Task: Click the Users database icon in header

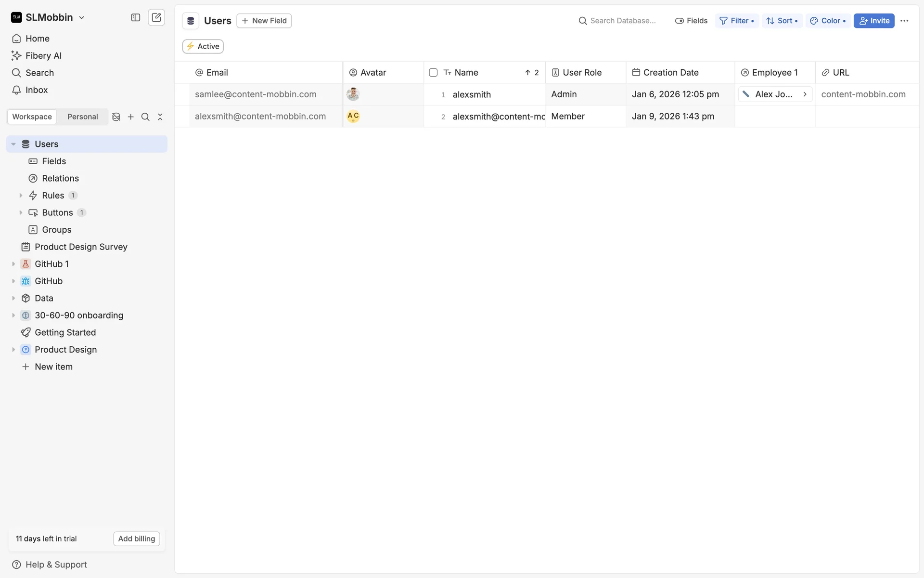Action: coord(191,21)
